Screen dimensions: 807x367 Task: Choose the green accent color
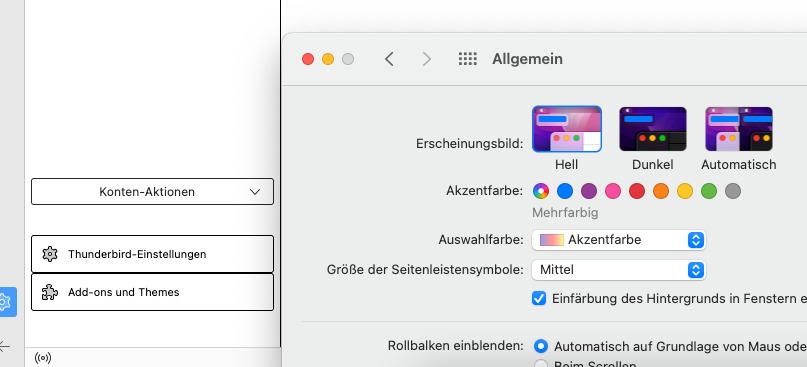[709, 191]
